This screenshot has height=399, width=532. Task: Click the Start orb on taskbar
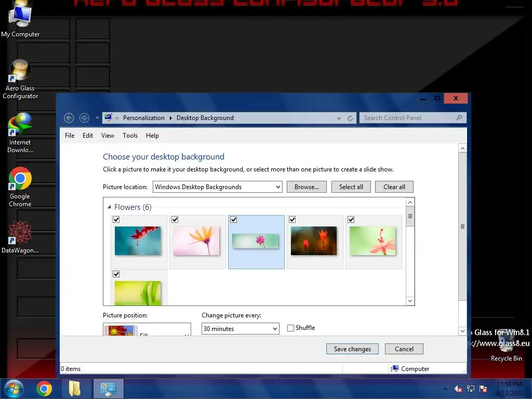coord(14,389)
